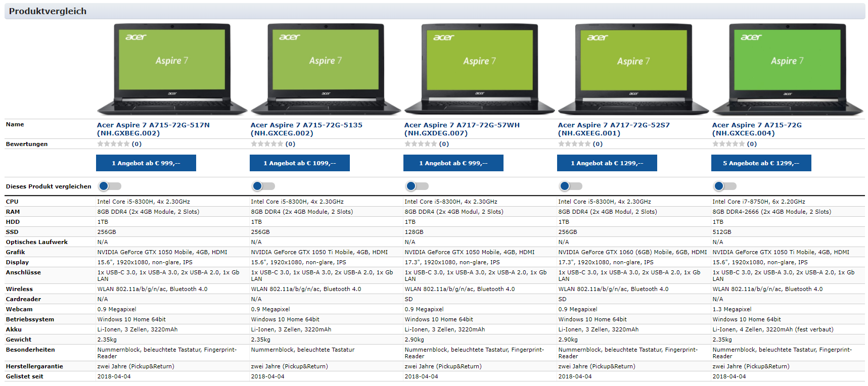Click laptop image of A715-72G-517N
This screenshot has height=386, width=868.
[172, 69]
